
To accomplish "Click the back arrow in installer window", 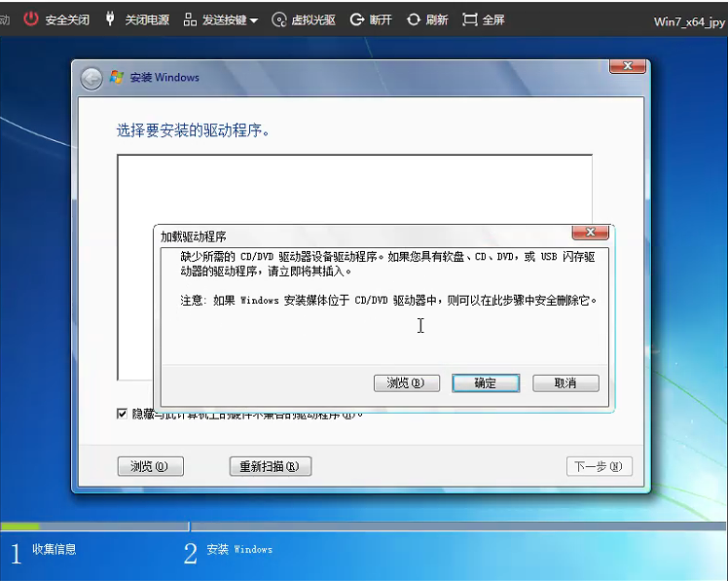I will (x=91, y=79).
